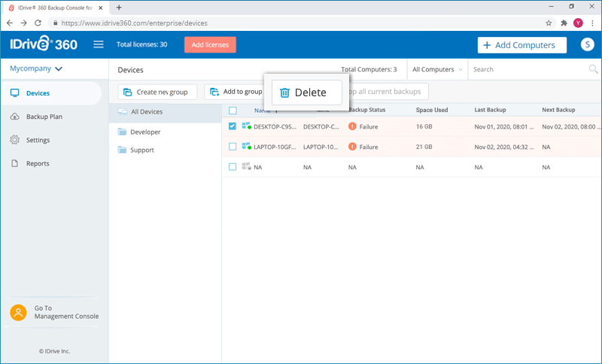Click the Reports document icon
Viewport: 602px width, 364px height.
(x=14, y=163)
